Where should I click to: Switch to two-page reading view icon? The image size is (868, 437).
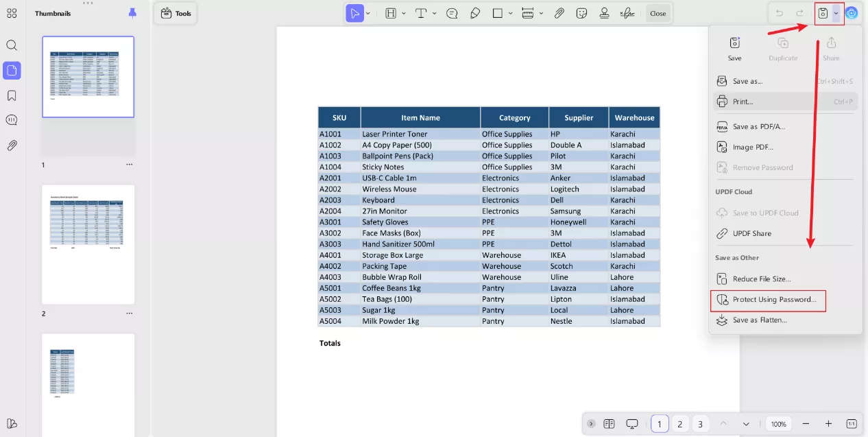(x=609, y=424)
